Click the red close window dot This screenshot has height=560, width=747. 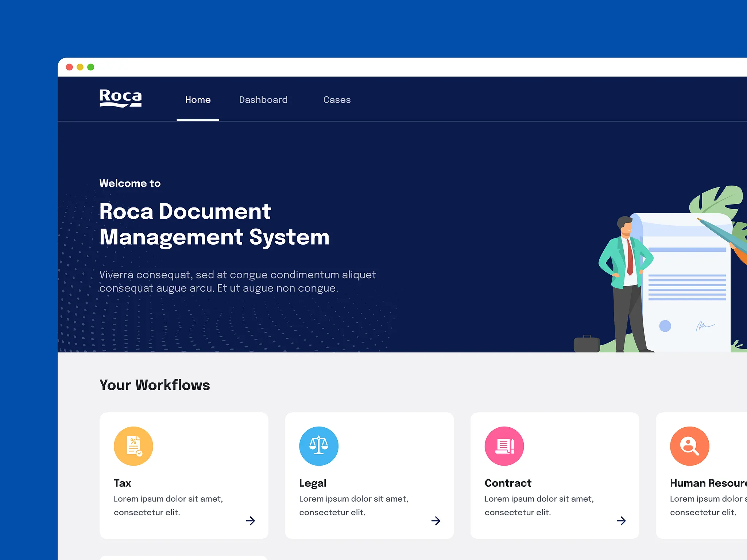point(69,67)
